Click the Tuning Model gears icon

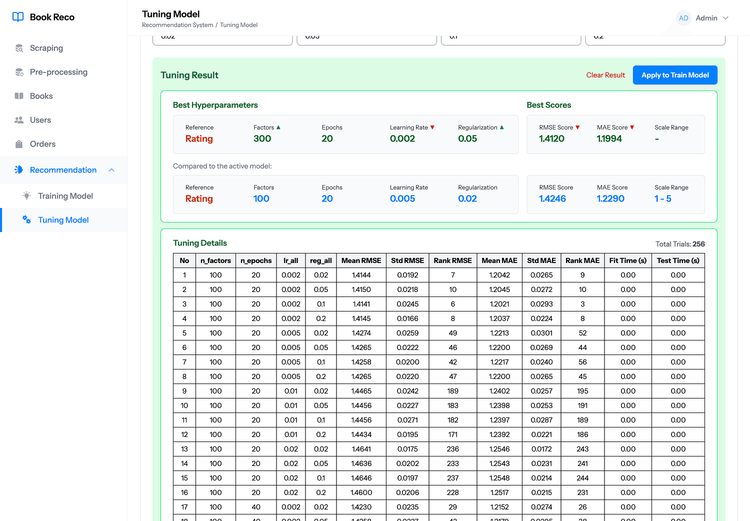[x=27, y=220]
